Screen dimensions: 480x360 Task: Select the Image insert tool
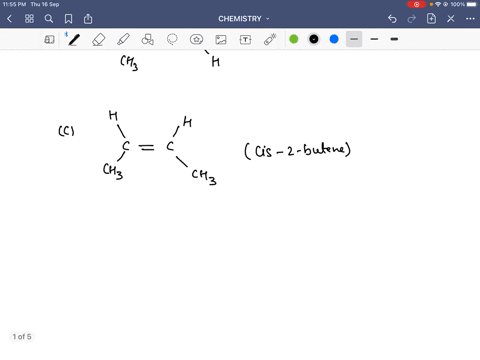[x=221, y=40]
